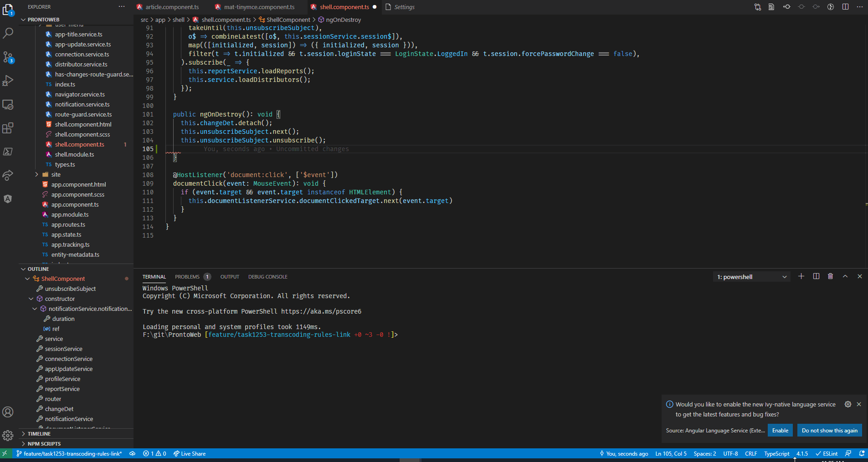Switch to article.component.ts tab
The image size is (868, 462).
[172, 7]
